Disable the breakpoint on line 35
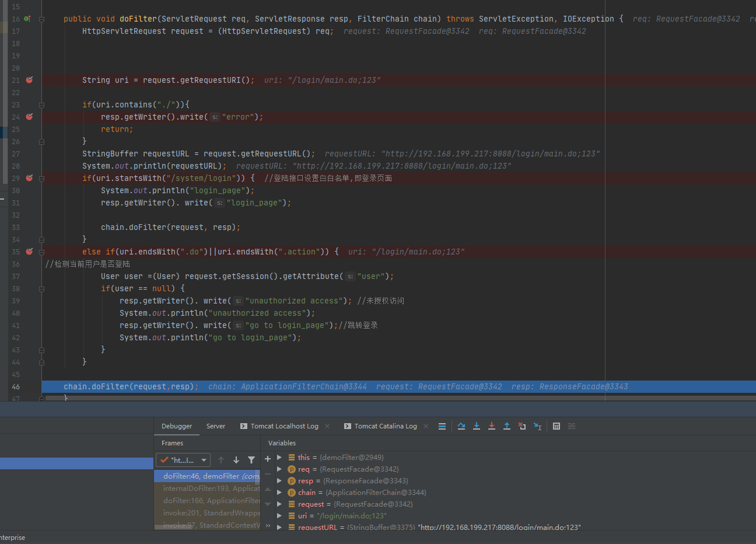 (x=29, y=252)
